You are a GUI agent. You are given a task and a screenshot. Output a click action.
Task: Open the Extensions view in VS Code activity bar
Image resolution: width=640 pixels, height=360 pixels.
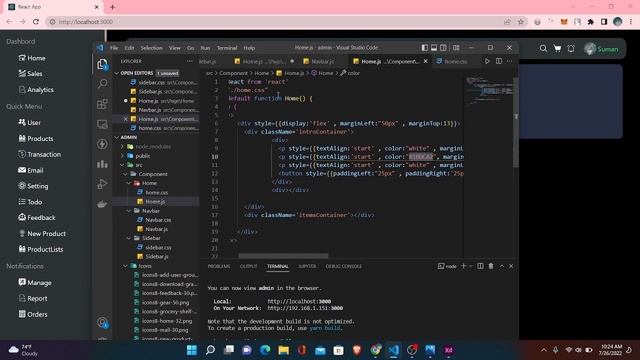click(x=102, y=104)
